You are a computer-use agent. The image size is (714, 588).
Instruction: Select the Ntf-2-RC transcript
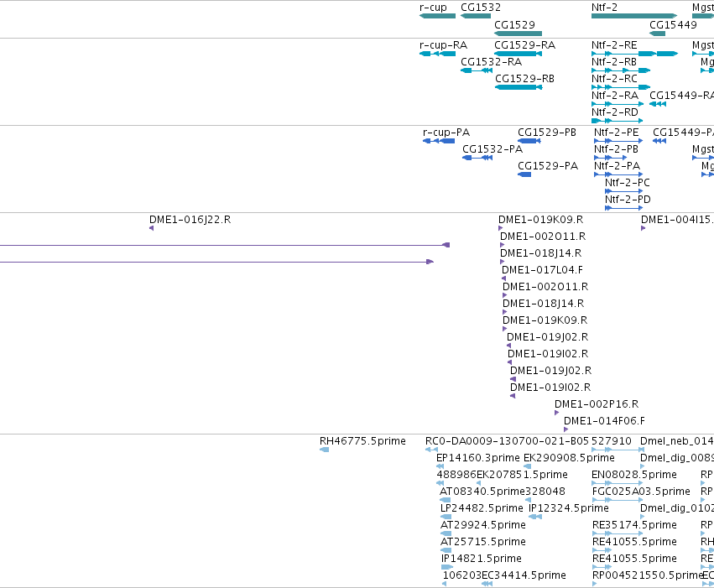point(621,87)
